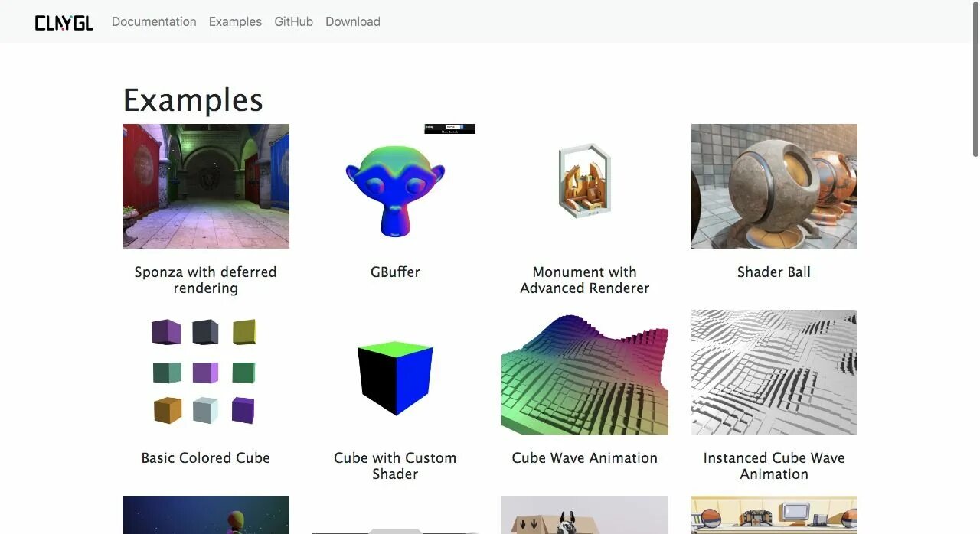Open the Download nav link

click(x=353, y=21)
